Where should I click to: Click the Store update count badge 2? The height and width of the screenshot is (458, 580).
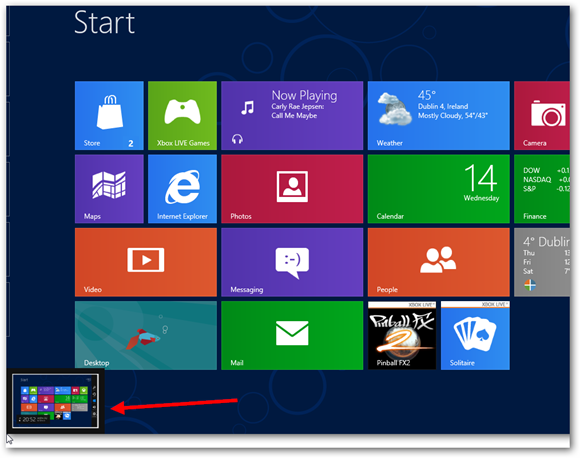click(131, 144)
